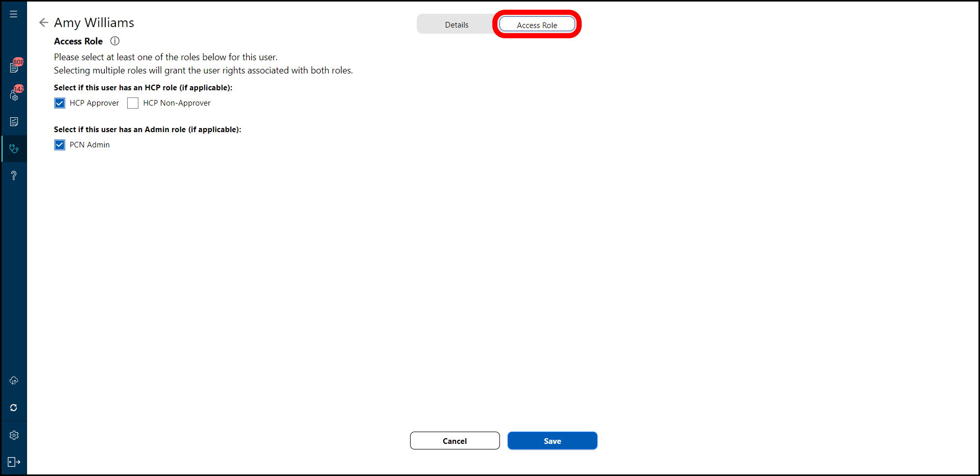Click the cloud upload/download sync icon
The image size is (980, 476).
[14, 381]
